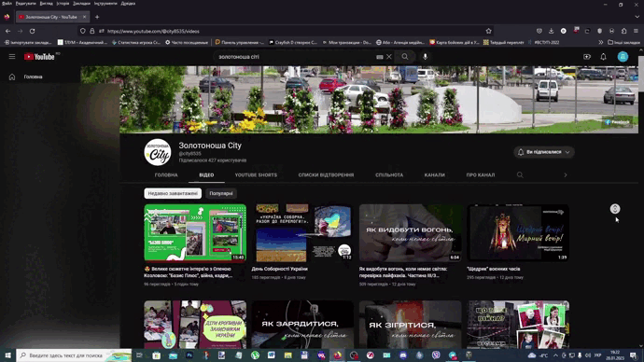Reload the page with the refresh icon

coord(32,31)
